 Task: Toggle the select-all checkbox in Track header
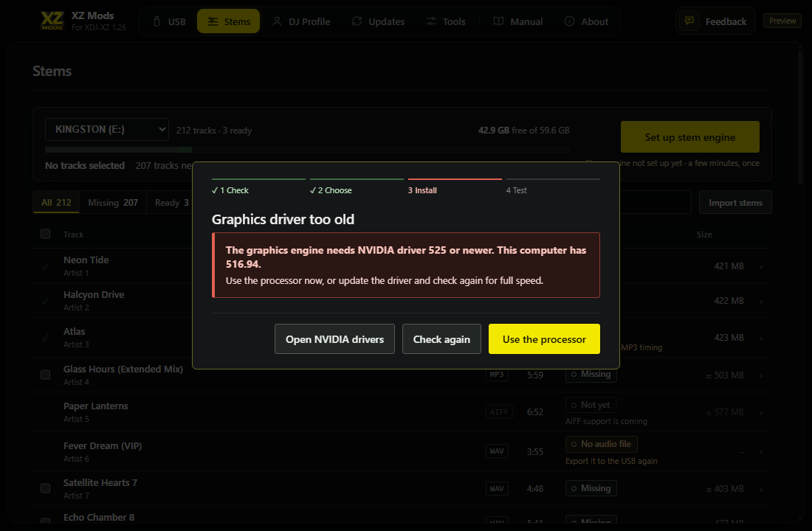[46, 234]
